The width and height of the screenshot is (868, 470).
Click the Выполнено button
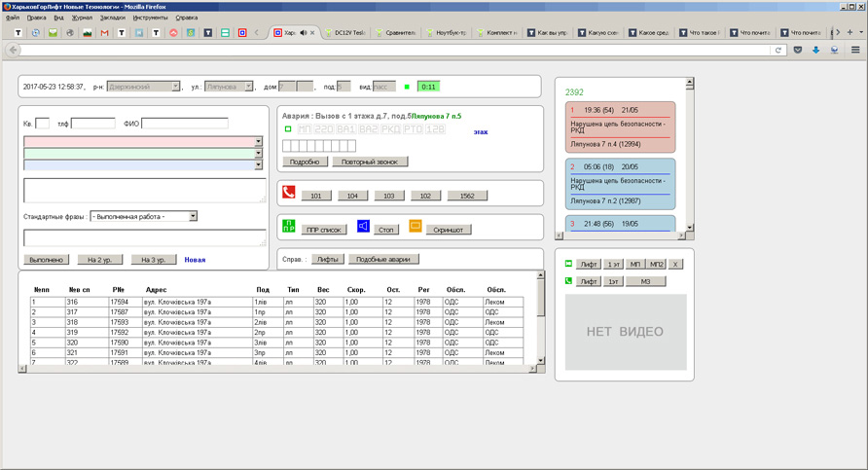click(x=47, y=260)
